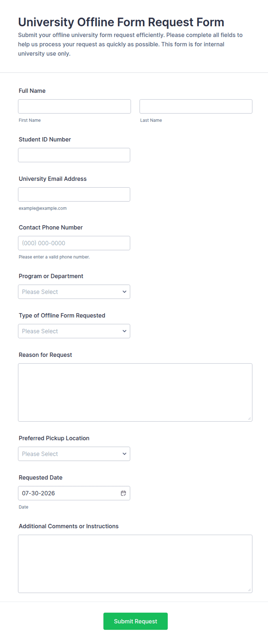This screenshot has width=268, height=644.
Task: Expand the Type of Offline Form dropdown
Action: coord(74,331)
